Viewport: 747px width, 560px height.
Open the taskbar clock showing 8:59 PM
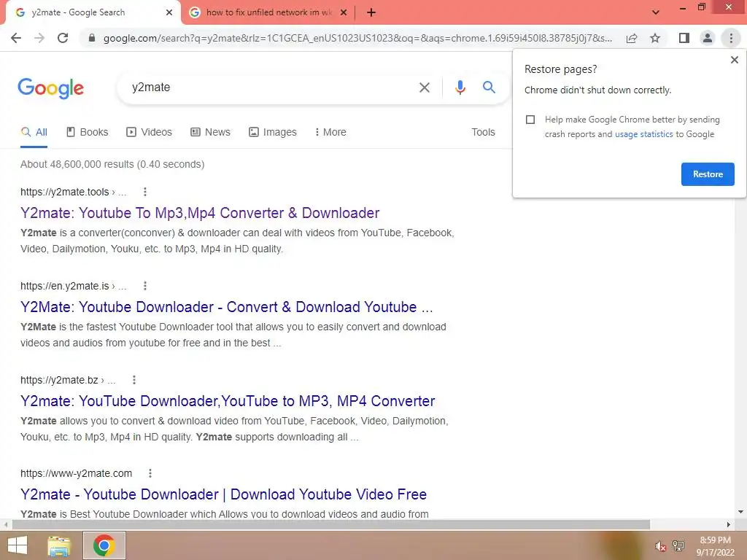(715, 546)
